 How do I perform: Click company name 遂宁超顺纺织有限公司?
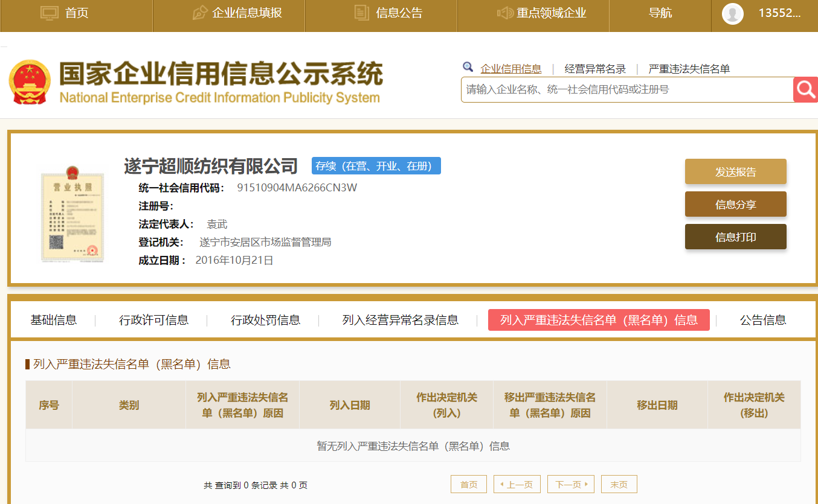pos(211,166)
